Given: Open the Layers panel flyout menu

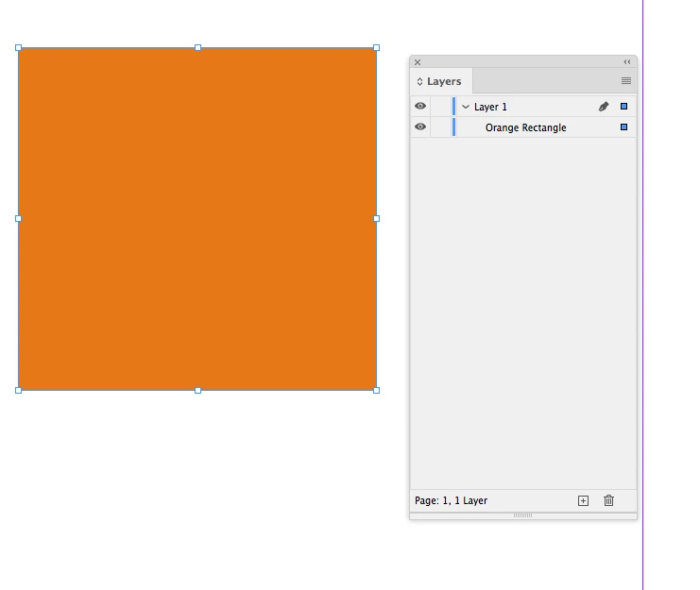Looking at the screenshot, I should [626, 81].
